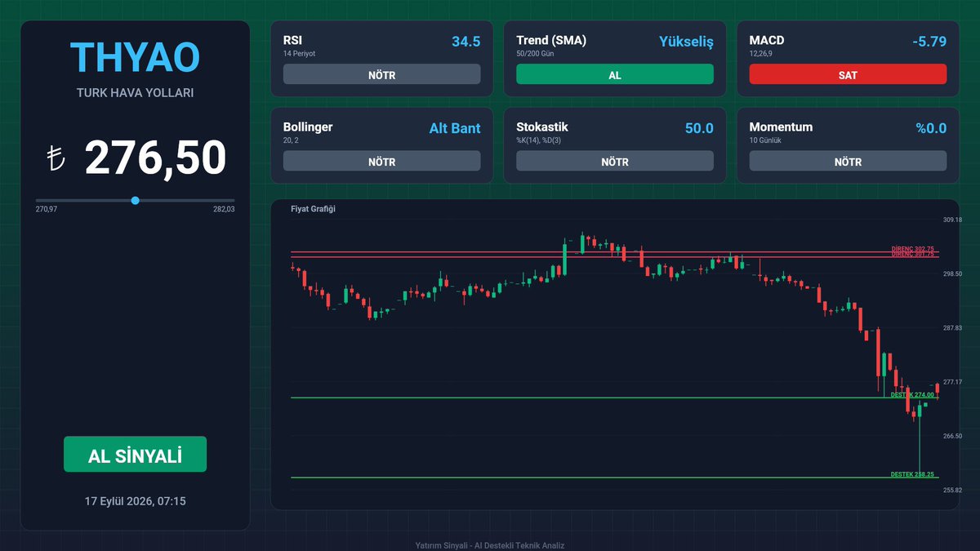Click the 309.18 price axis label

(x=953, y=220)
